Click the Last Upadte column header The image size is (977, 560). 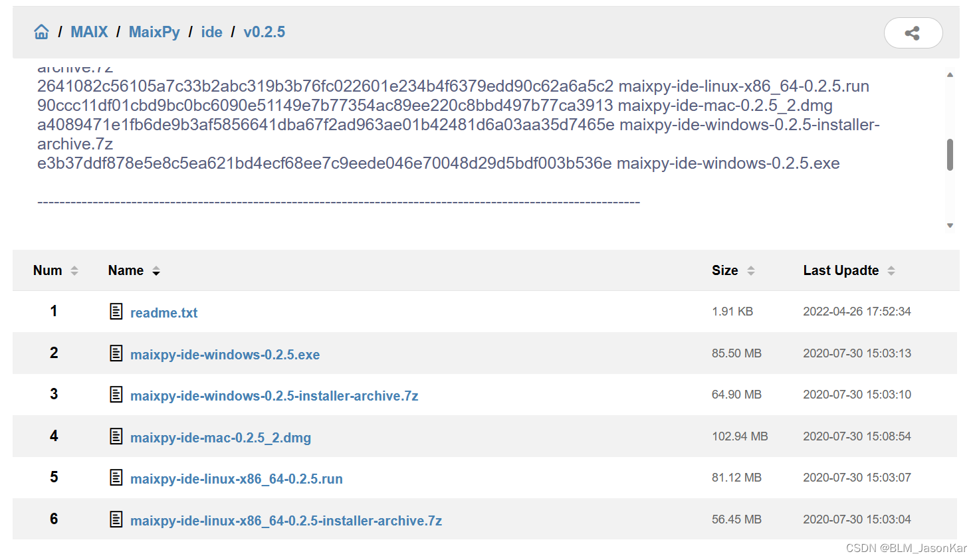pyautogui.click(x=841, y=270)
